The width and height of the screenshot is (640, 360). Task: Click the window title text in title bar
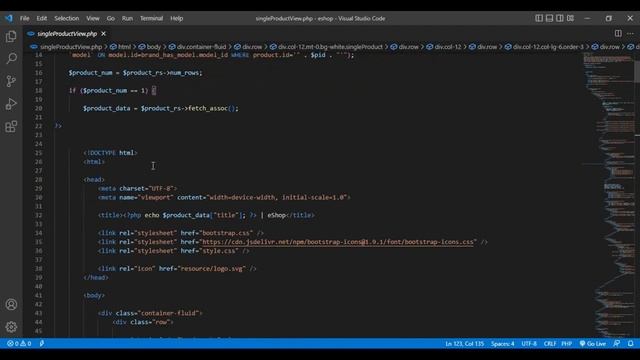(320, 18)
